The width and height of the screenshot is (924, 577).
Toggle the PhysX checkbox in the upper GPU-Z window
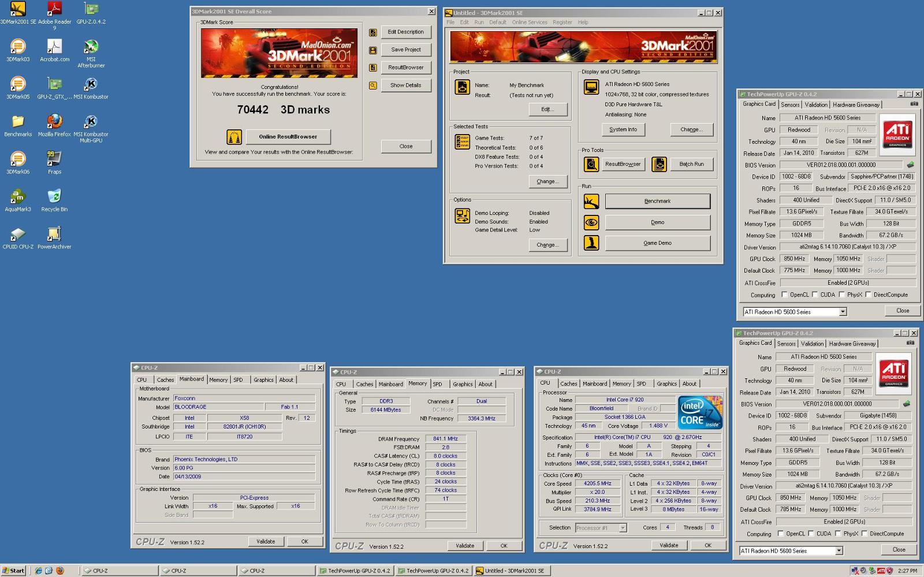click(x=842, y=295)
